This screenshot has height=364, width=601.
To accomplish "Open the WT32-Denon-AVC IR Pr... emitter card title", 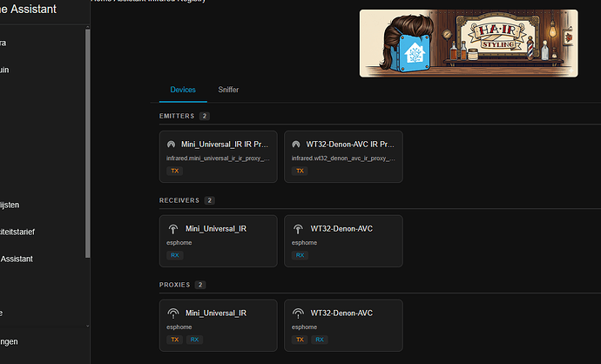I will click(350, 145).
